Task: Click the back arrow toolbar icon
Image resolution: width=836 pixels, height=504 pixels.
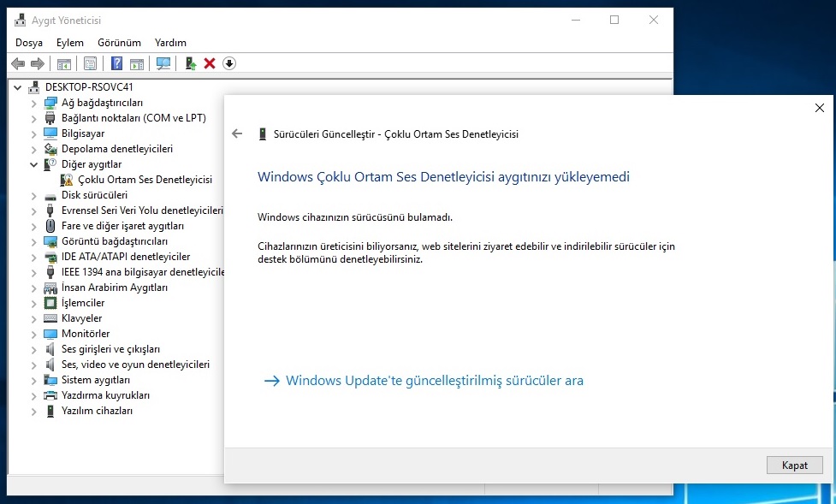Action: pyautogui.click(x=18, y=64)
